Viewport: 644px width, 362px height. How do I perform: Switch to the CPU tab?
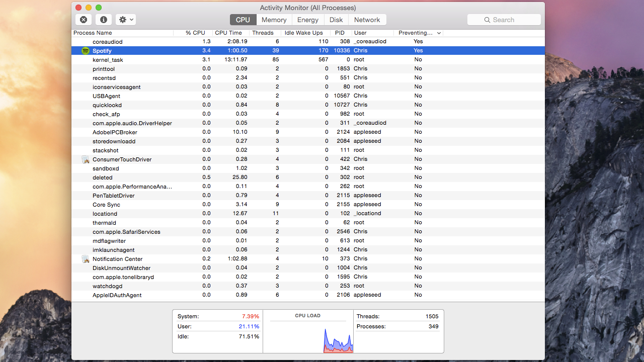(x=243, y=20)
